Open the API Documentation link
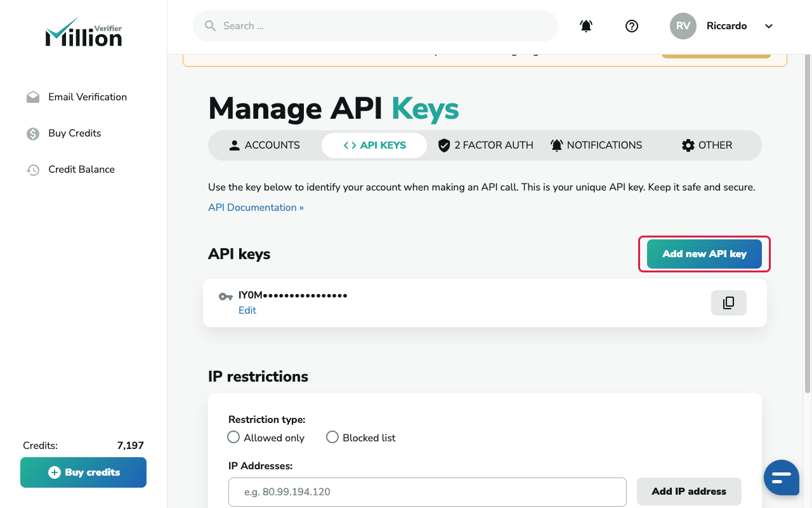812x508 pixels. [x=256, y=208]
